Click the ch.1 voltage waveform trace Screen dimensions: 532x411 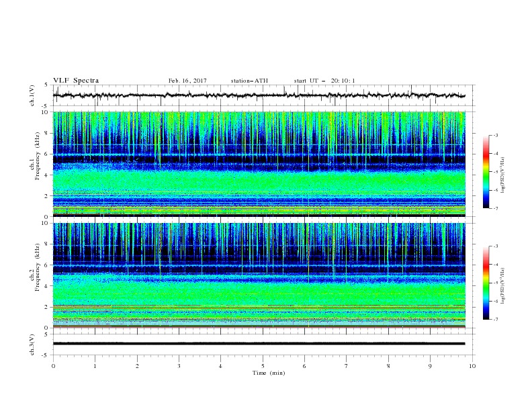tap(259, 95)
